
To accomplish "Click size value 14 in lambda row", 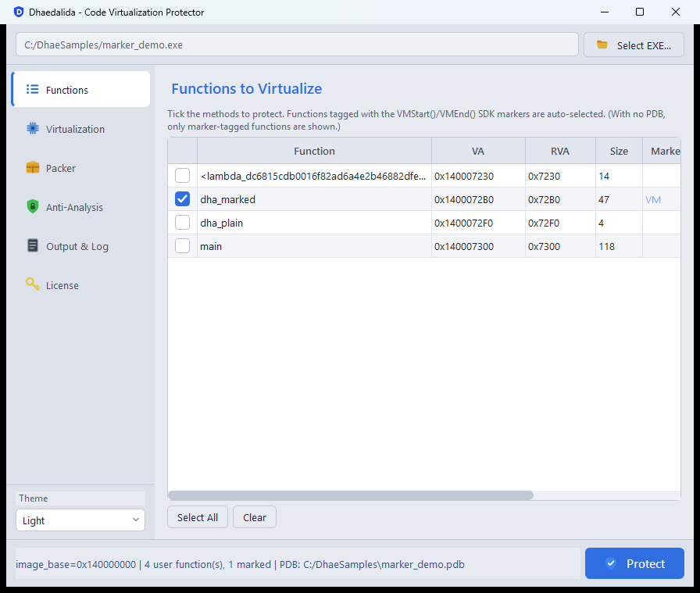I will pos(604,176).
